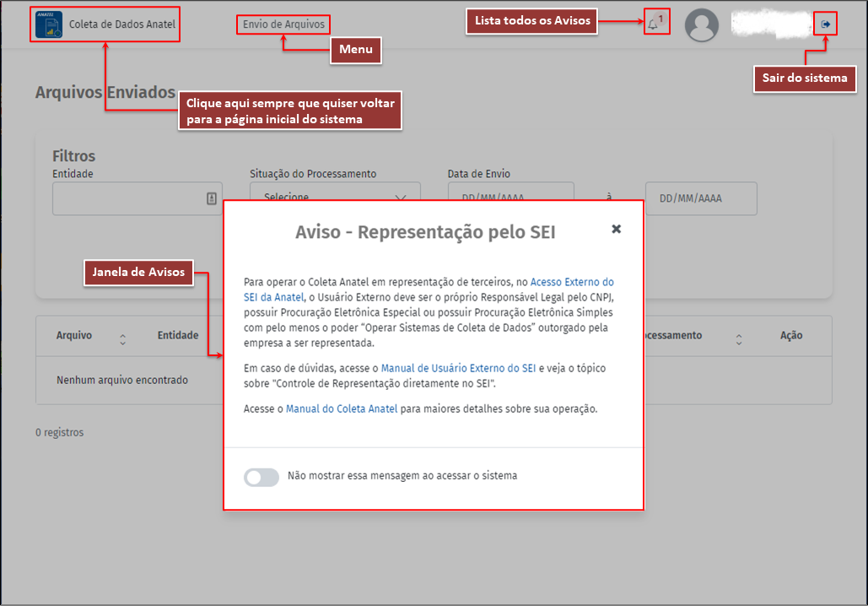Viewport: 868px width, 606px height.
Task: Open the Envio de Arquivos menu
Action: (x=283, y=24)
